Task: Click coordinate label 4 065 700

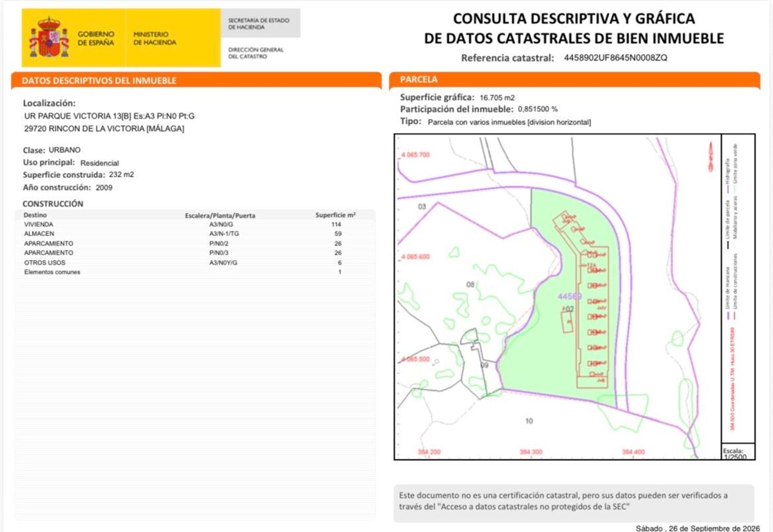Action: point(415,155)
